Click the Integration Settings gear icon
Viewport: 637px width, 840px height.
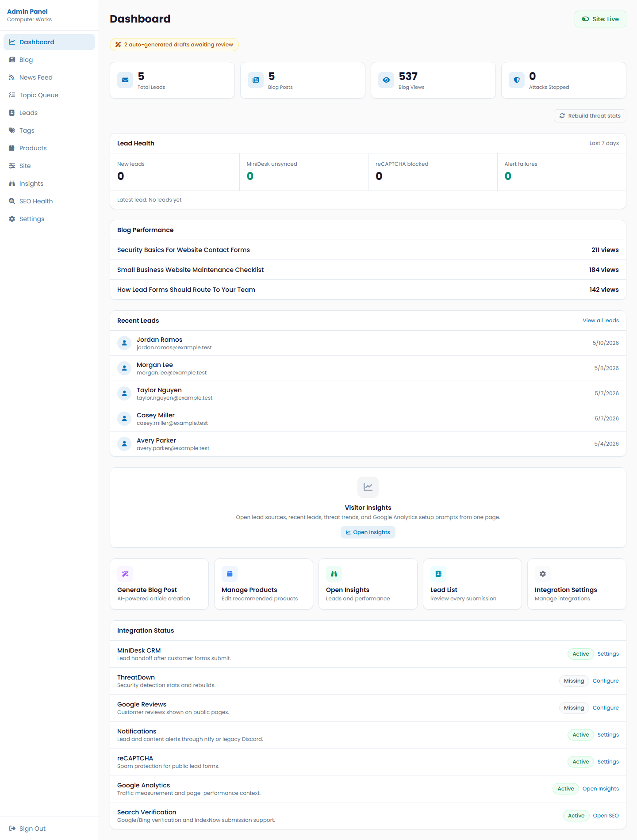point(543,574)
